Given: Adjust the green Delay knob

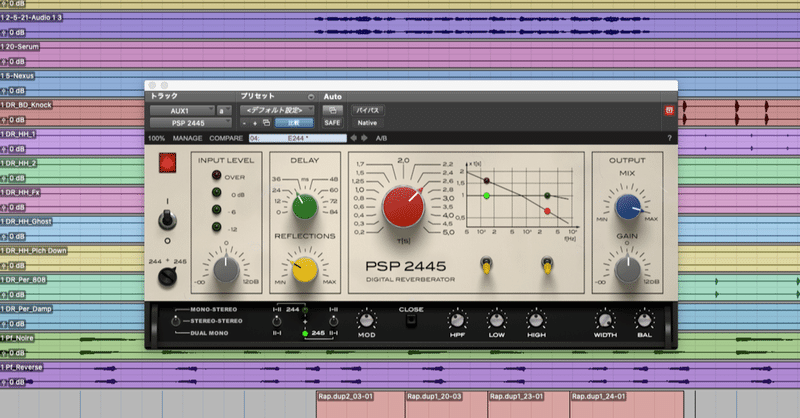Looking at the screenshot, I should 305,206.
